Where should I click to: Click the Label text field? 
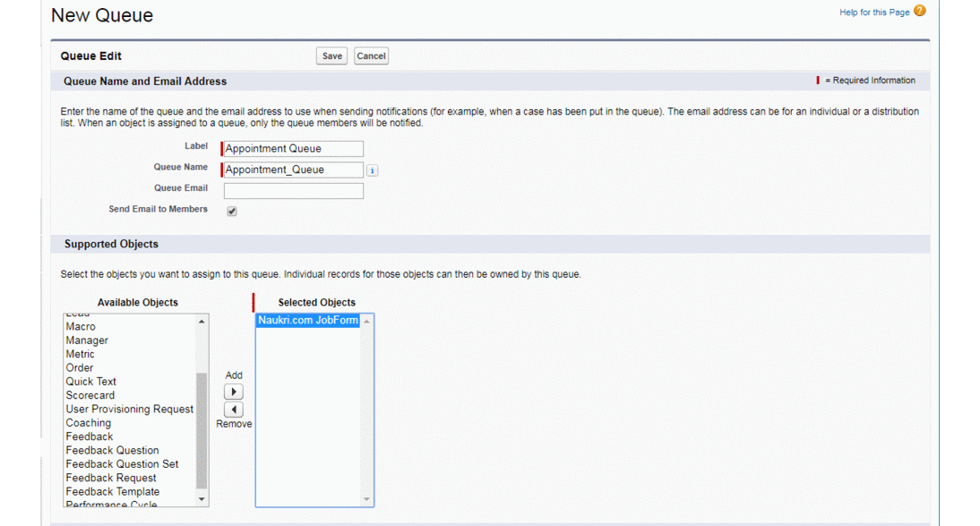coord(293,148)
